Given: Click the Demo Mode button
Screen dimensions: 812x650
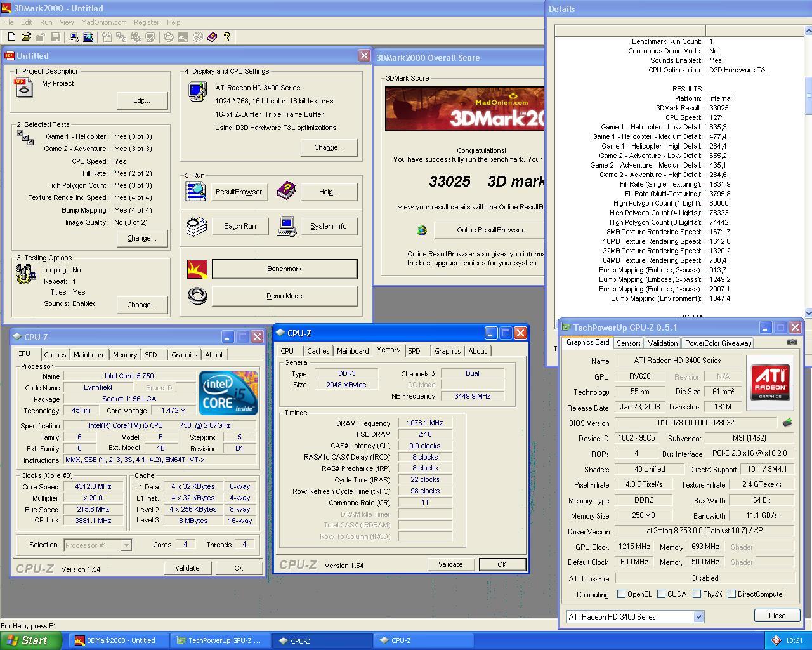Looking at the screenshot, I should tap(284, 296).
